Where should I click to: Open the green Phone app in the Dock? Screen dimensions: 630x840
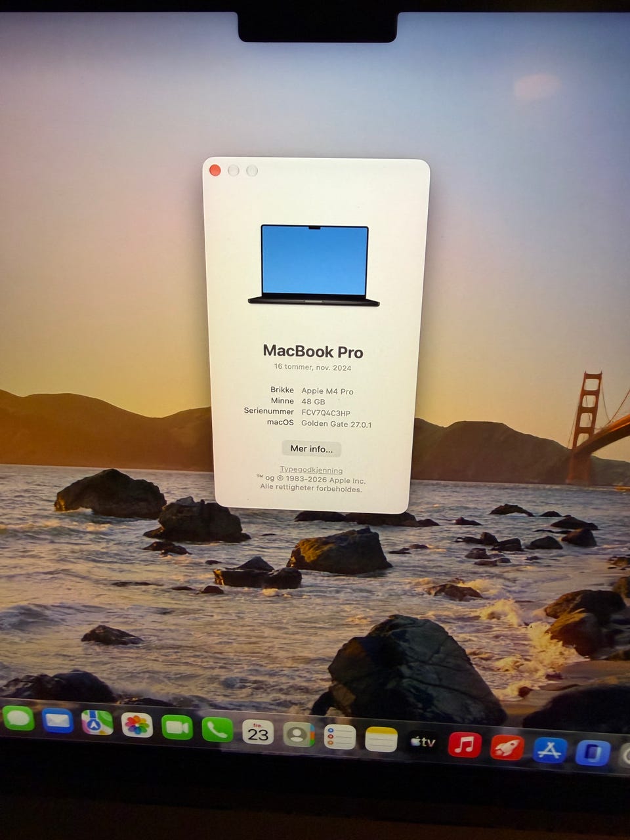217,730
